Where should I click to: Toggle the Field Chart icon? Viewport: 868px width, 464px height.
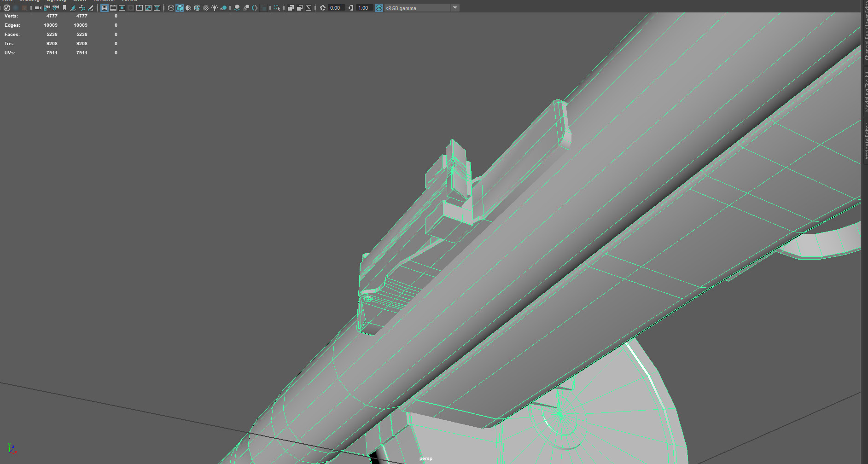(x=140, y=8)
